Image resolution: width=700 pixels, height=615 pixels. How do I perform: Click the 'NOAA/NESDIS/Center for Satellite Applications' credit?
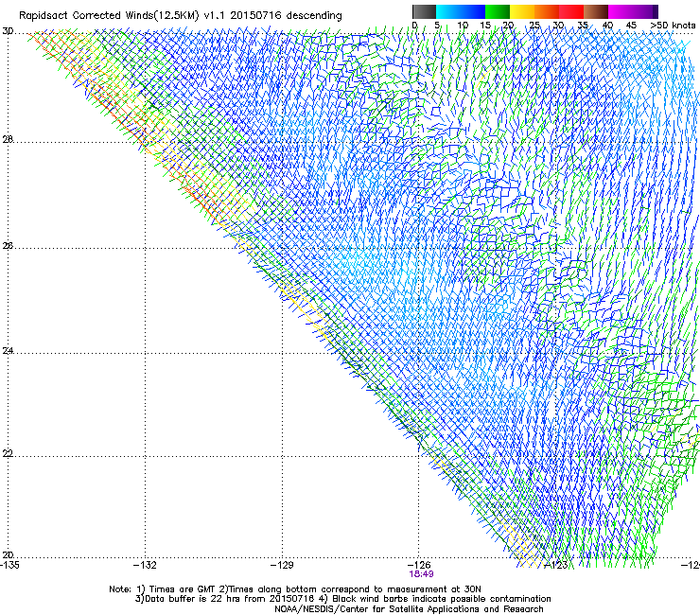tap(409, 609)
